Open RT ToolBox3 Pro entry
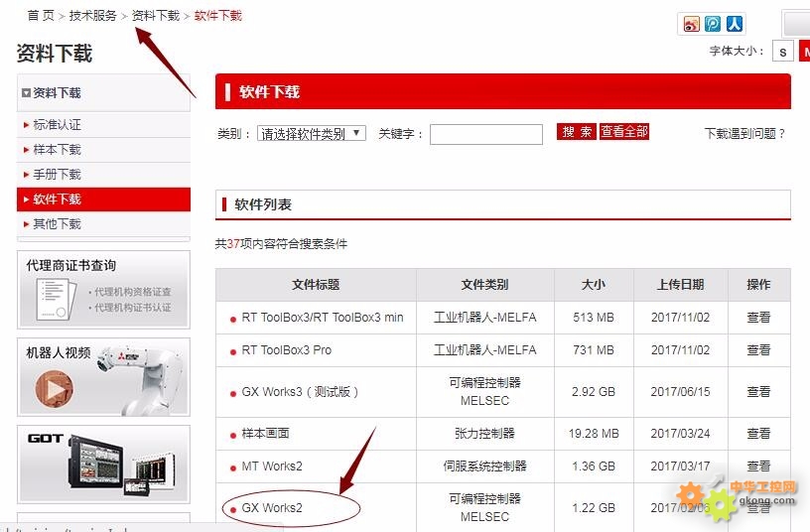The height and width of the screenshot is (532, 810). [287, 350]
